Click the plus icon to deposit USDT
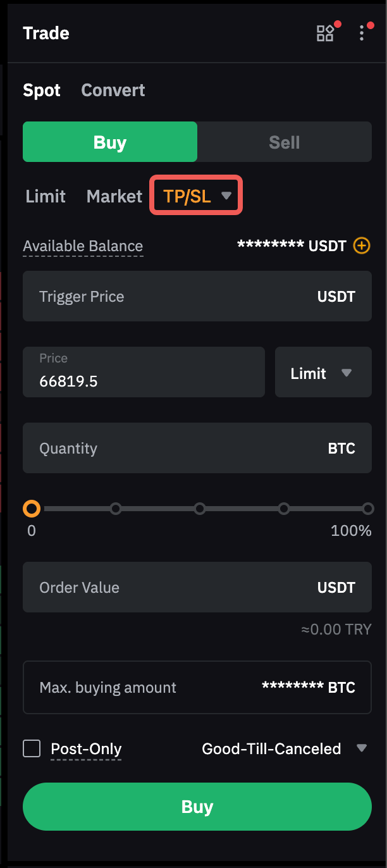The image size is (387, 868). [362, 245]
